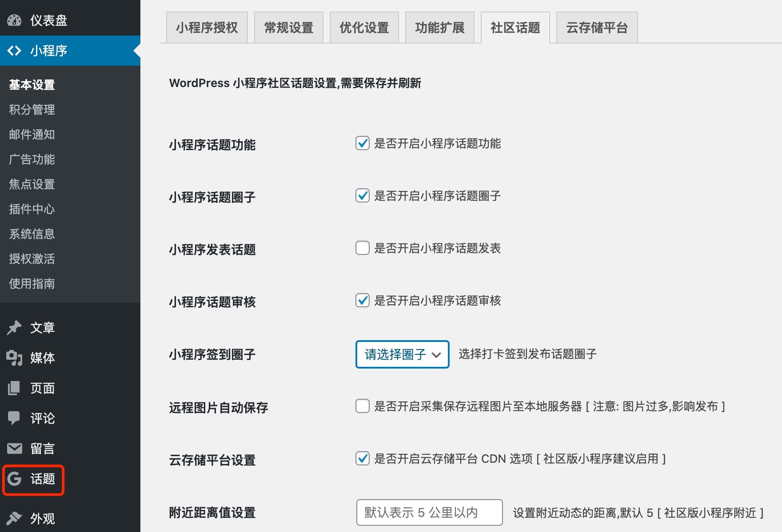Select the 社区话题 tab
The image size is (782, 532).
point(515,28)
